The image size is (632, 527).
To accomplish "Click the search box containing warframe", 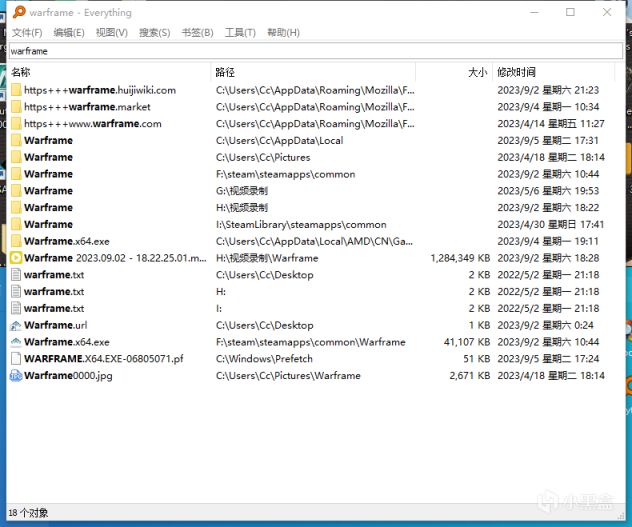I will (316, 51).
